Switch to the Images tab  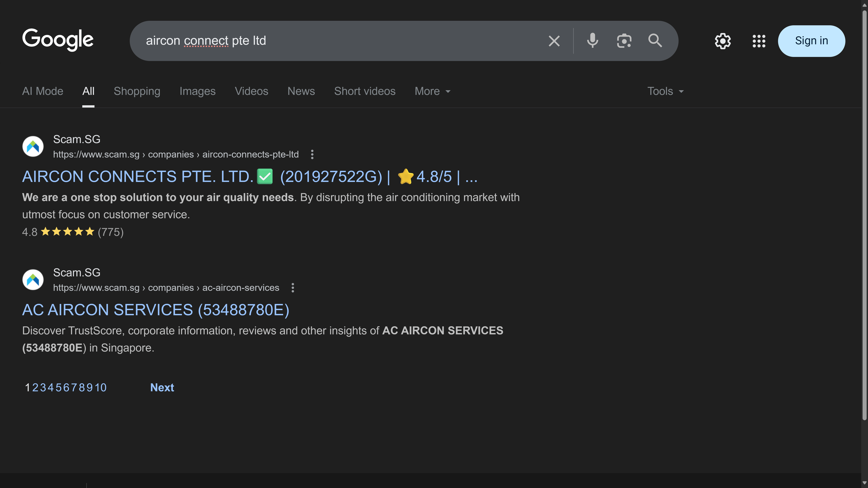pos(198,91)
